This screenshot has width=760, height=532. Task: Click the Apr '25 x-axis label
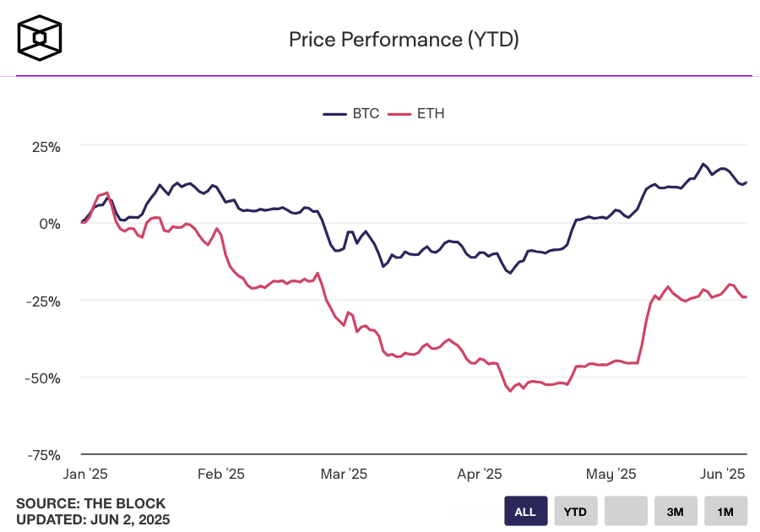pyautogui.click(x=480, y=475)
